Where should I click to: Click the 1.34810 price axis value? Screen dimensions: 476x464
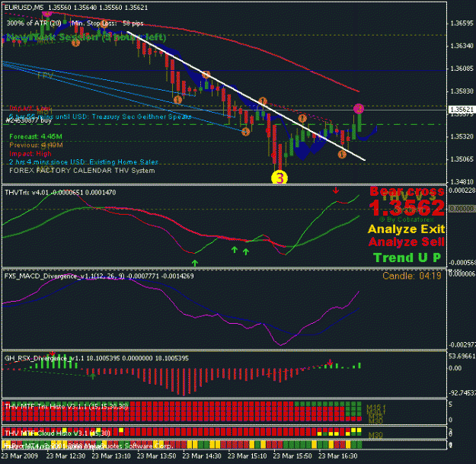tap(462, 181)
